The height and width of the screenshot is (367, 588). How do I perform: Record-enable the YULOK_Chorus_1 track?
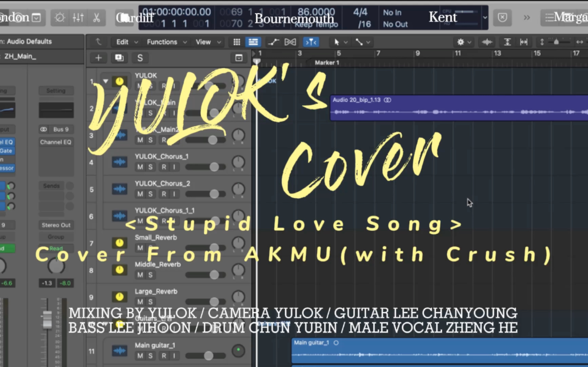(164, 167)
